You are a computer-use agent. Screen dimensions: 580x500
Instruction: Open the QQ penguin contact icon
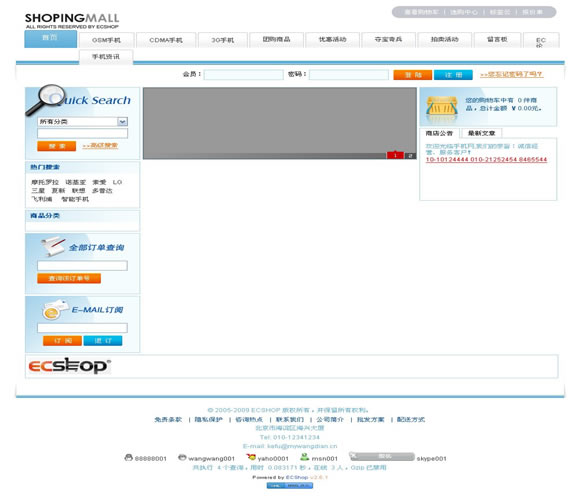point(128,458)
